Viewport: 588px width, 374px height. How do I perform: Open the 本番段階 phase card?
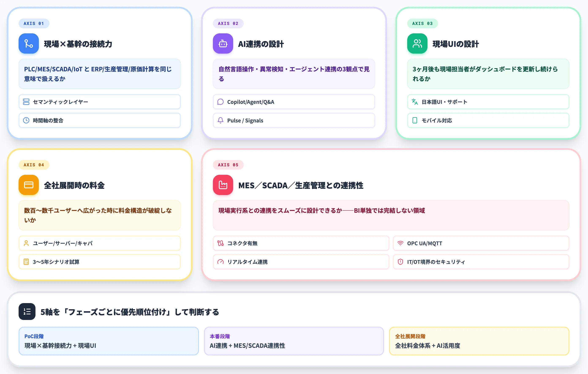pos(294,341)
